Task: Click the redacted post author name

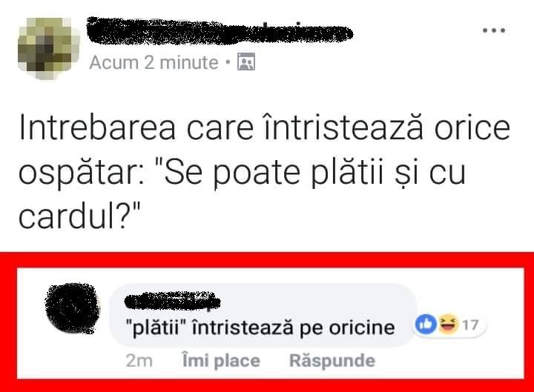Action: pos(220,31)
